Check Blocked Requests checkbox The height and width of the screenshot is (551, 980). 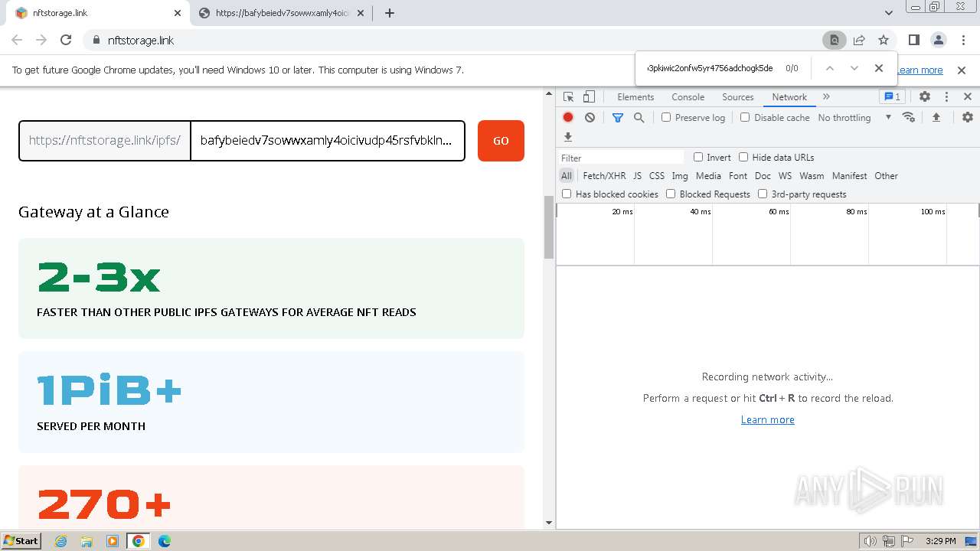tap(671, 194)
